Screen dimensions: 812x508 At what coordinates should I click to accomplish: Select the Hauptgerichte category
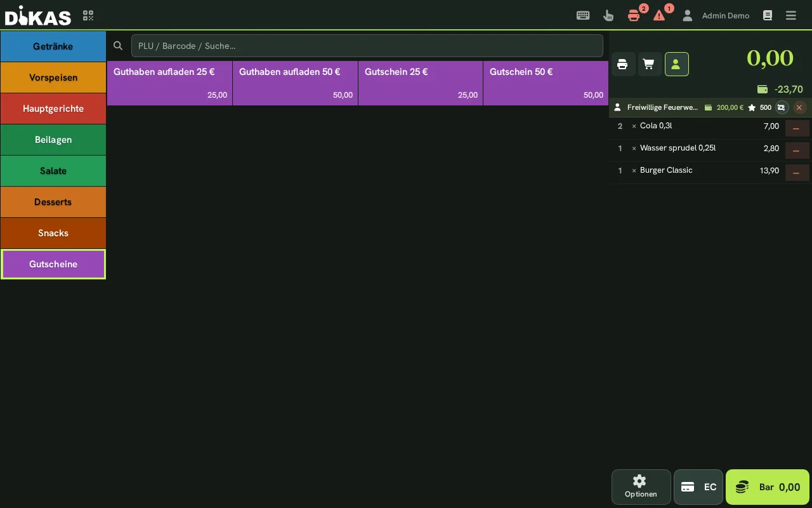53,109
